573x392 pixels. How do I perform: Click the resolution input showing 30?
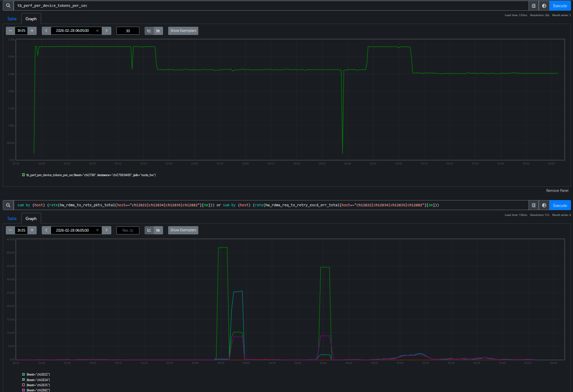pyautogui.click(x=127, y=30)
